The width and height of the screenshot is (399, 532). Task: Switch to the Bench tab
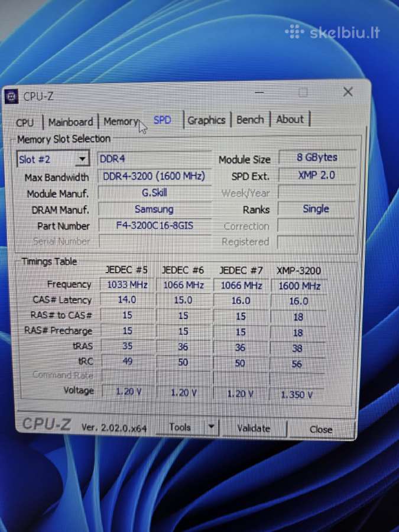[x=250, y=120]
